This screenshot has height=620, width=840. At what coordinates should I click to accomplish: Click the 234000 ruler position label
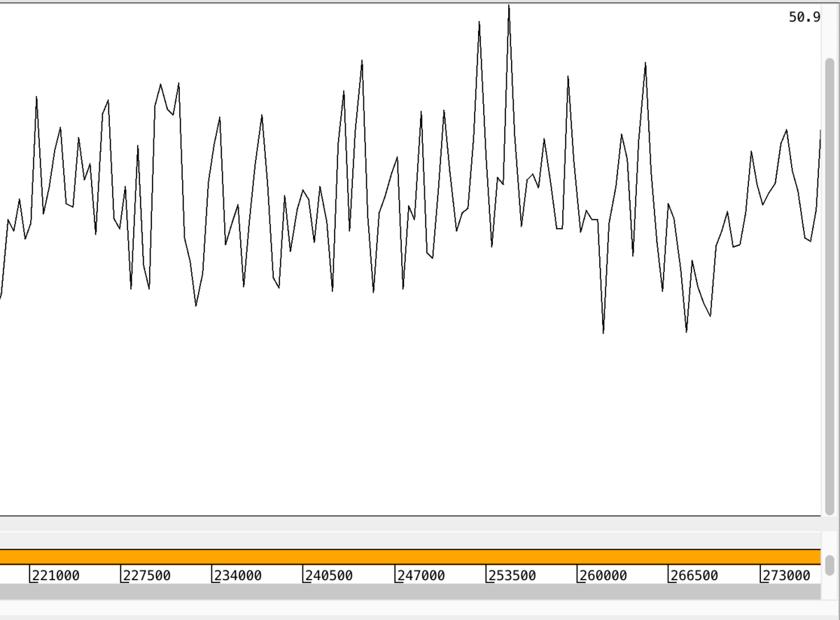[237, 575]
